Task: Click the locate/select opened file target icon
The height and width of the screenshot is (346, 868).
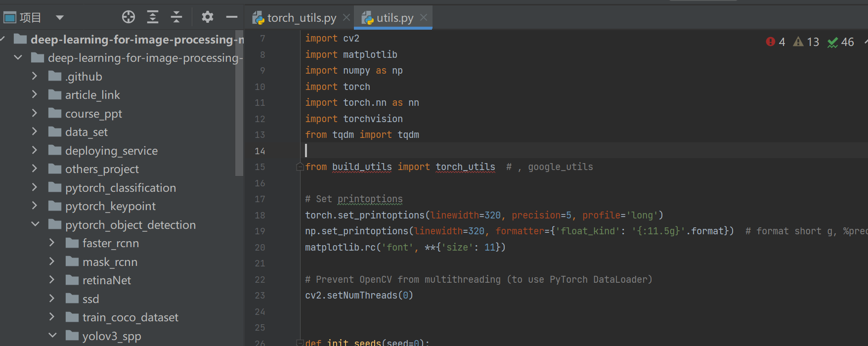Action: [129, 17]
